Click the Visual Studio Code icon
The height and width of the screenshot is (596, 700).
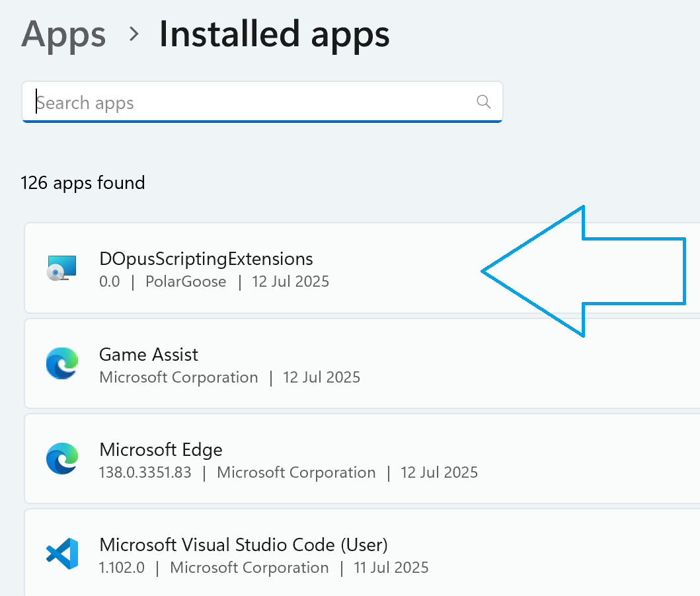(x=62, y=554)
